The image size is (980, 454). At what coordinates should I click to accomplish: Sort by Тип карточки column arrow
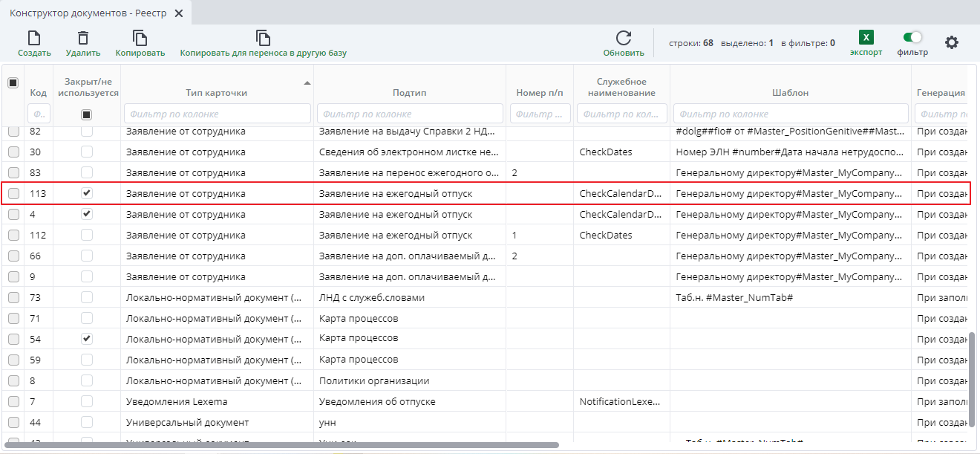[307, 82]
